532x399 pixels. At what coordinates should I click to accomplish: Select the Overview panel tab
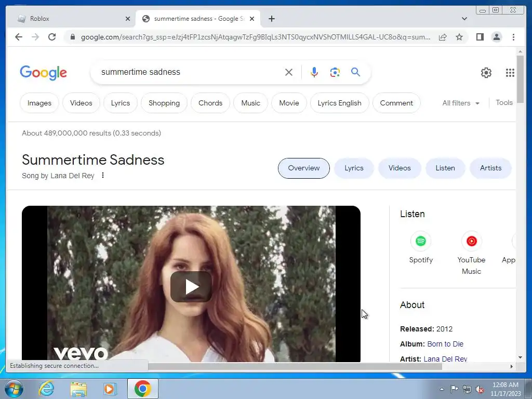pos(303,168)
